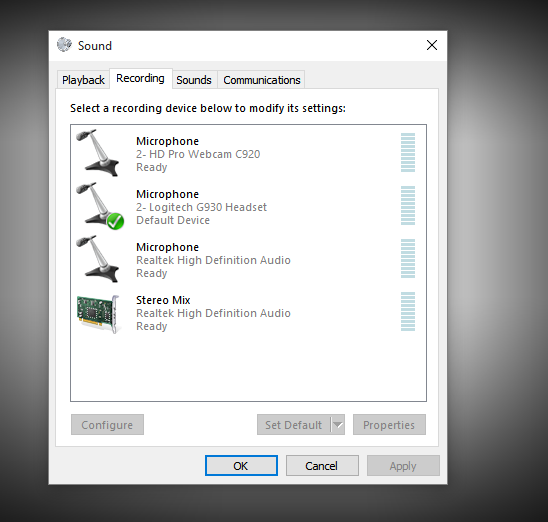This screenshot has height=522, width=548.
Task: Switch to the Playback tab
Action: pos(83,80)
